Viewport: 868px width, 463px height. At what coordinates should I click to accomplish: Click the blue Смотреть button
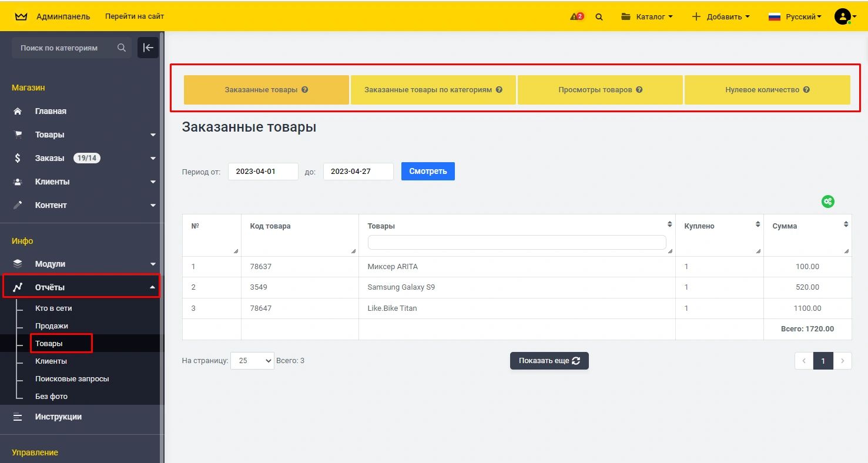pyautogui.click(x=428, y=172)
